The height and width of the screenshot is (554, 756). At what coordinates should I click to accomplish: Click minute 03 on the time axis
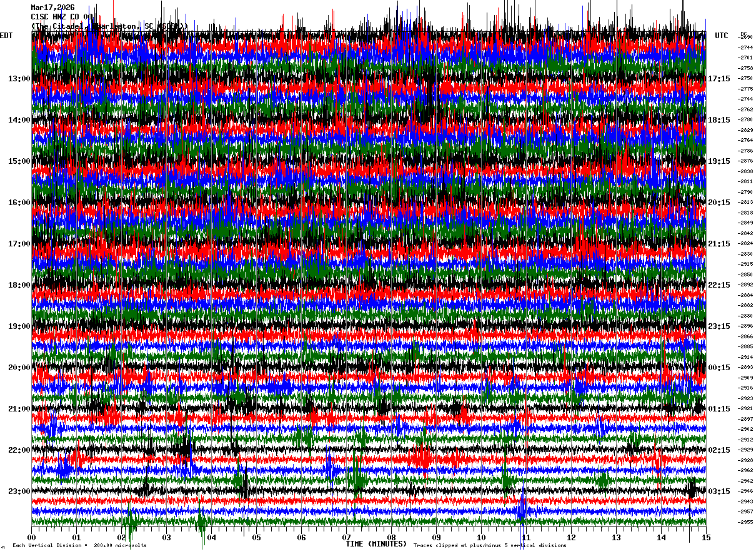tap(167, 538)
